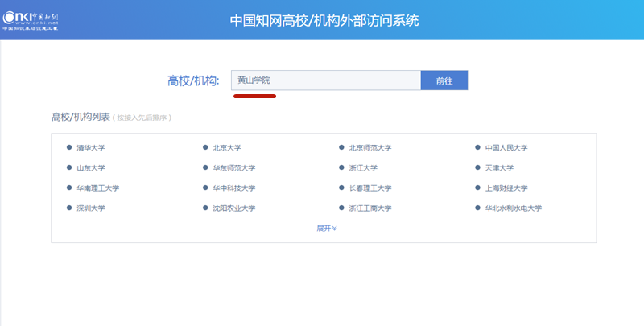644x326 pixels.
Task: Select 清华大学 from the list
Action: (x=90, y=148)
